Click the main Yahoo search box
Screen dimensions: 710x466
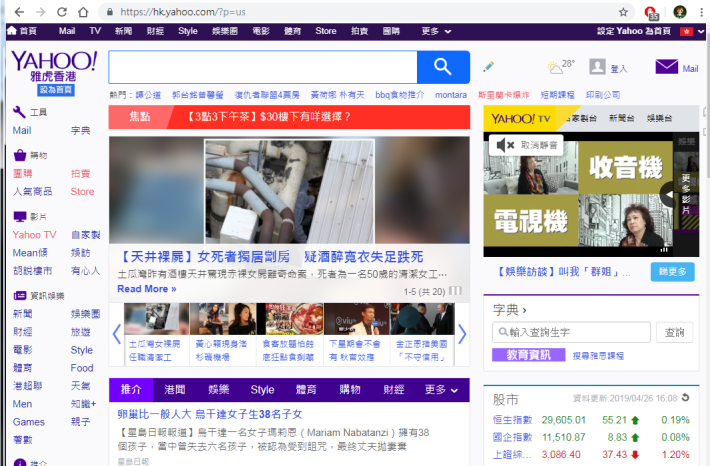pyautogui.click(x=263, y=67)
